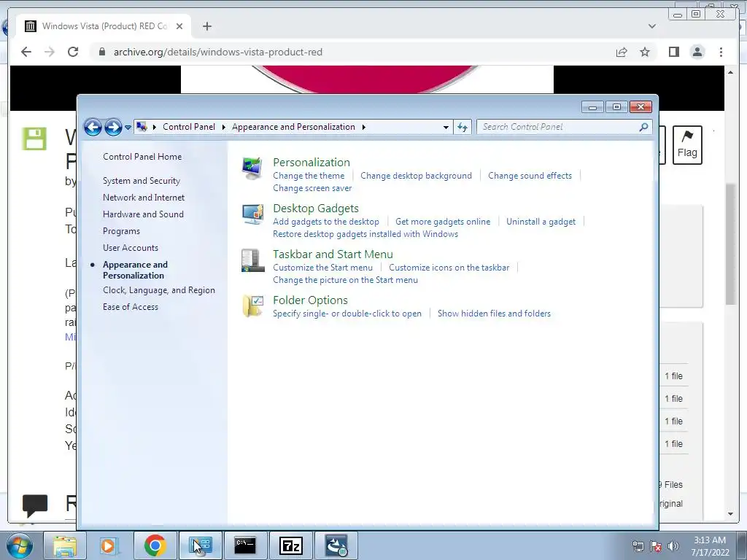This screenshot has height=560, width=747.
Task: Open Clock, Language, and Region category
Action: [158, 290]
